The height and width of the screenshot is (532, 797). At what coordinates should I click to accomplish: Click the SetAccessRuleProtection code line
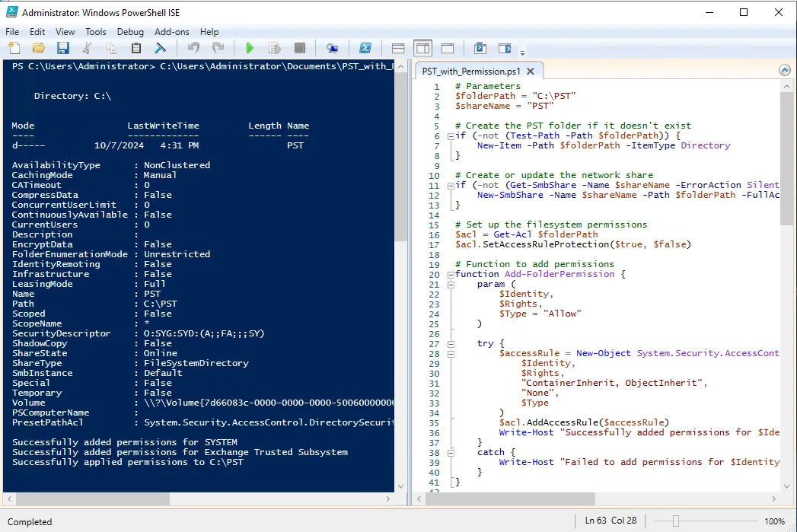click(x=573, y=244)
